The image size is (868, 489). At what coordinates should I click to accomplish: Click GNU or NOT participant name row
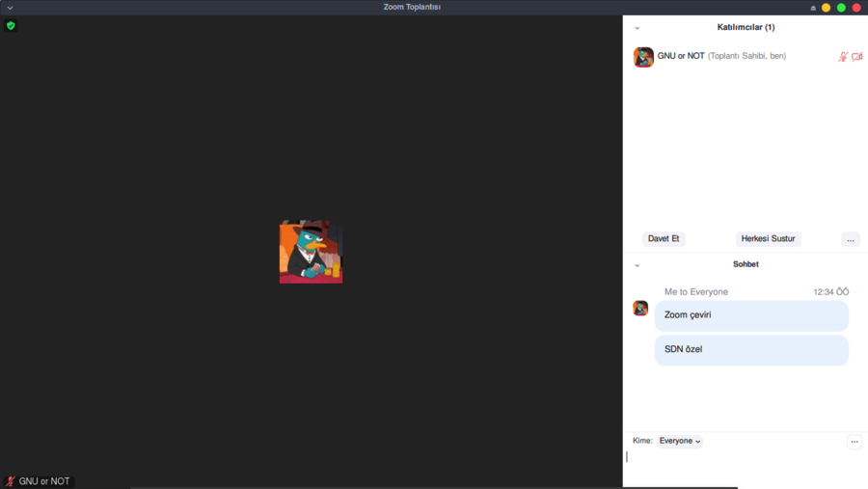746,57
